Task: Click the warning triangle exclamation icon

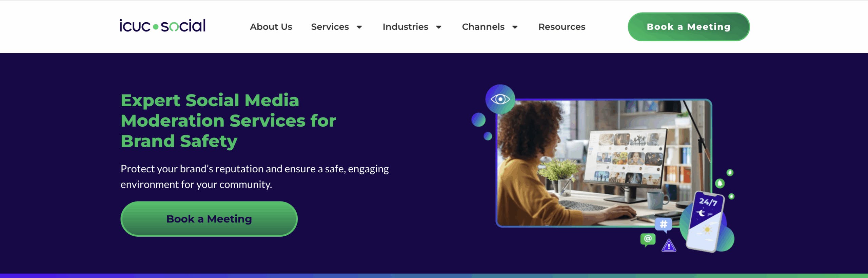Action: 669,246
